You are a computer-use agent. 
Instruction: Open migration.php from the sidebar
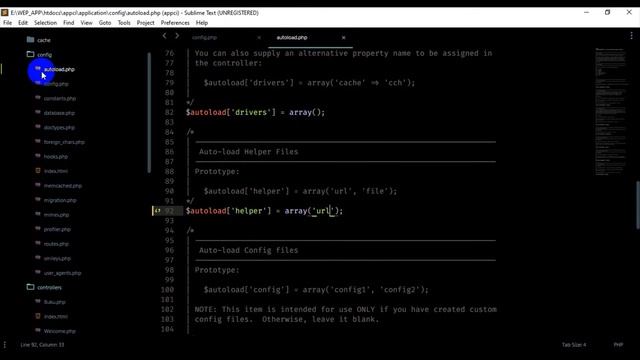[x=60, y=200]
